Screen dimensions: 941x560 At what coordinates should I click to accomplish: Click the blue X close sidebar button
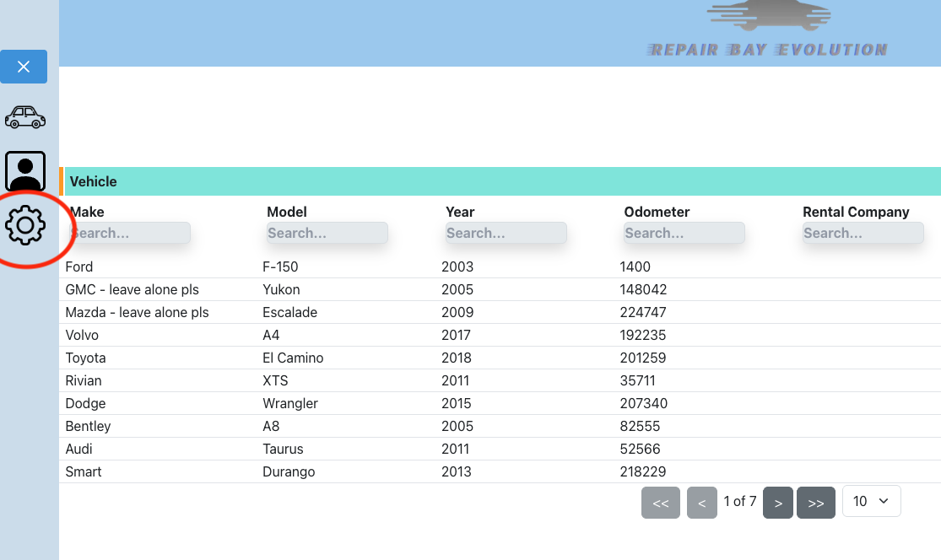(24, 67)
